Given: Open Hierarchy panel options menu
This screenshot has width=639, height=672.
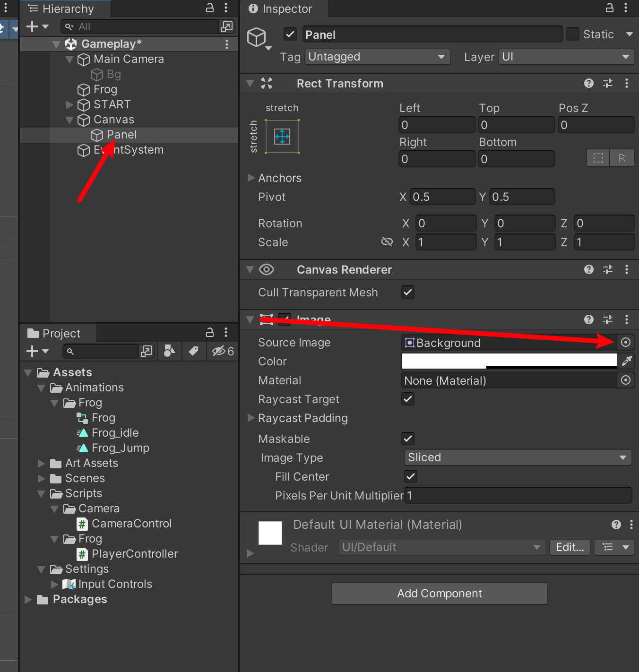Looking at the screenshot, I should (x=226, y=8).
